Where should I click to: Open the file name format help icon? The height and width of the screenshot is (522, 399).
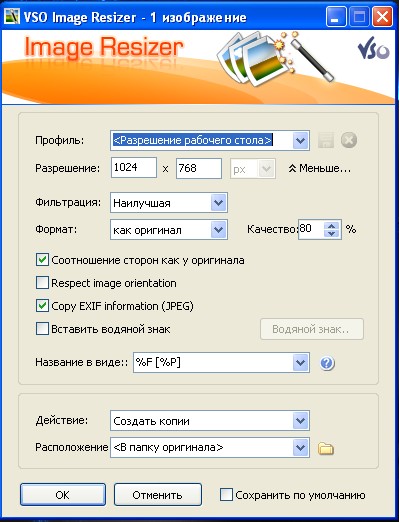click(327, 363)
